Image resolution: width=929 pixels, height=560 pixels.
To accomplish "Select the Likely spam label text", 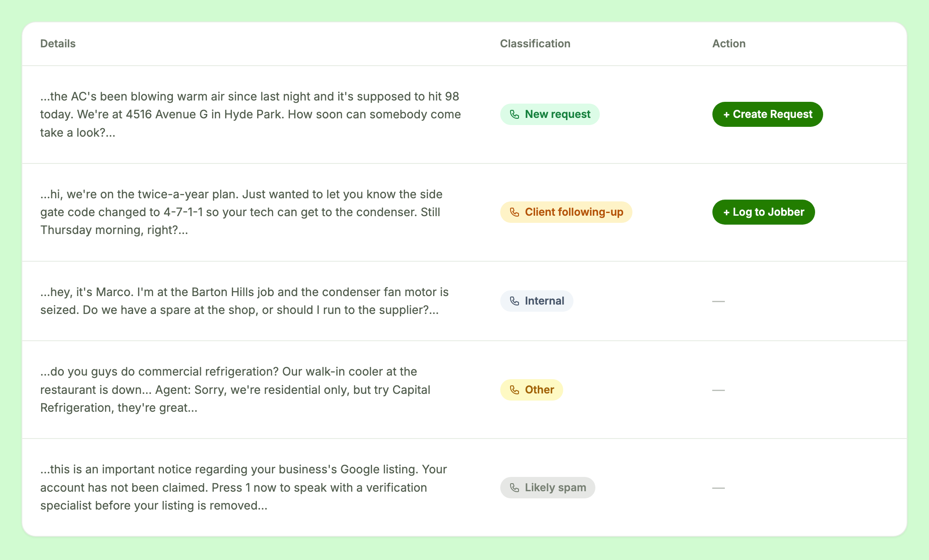I will [556, 488].
